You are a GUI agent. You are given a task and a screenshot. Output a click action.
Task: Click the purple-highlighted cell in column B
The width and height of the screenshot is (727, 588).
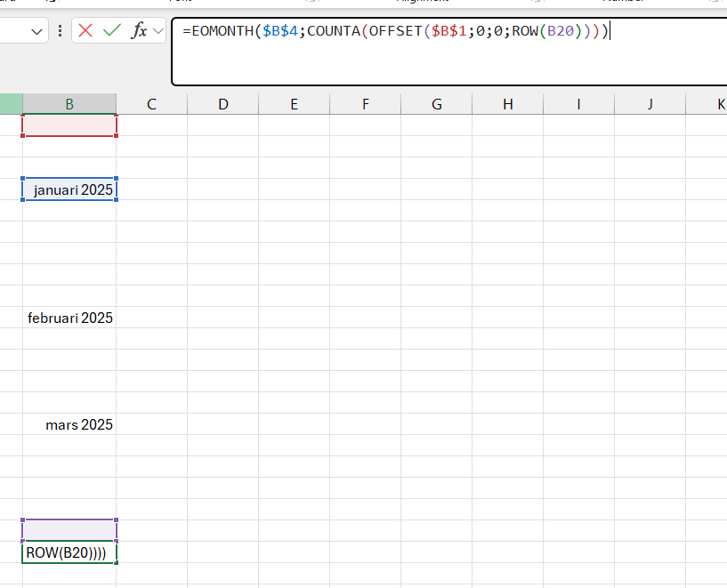tap(69, 530)
